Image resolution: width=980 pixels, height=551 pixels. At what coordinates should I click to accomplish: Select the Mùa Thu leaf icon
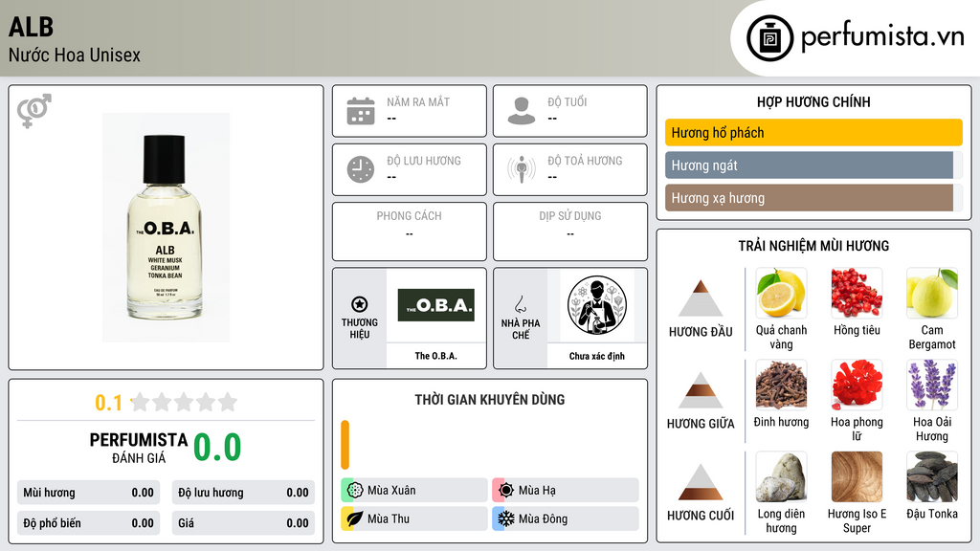354,518
